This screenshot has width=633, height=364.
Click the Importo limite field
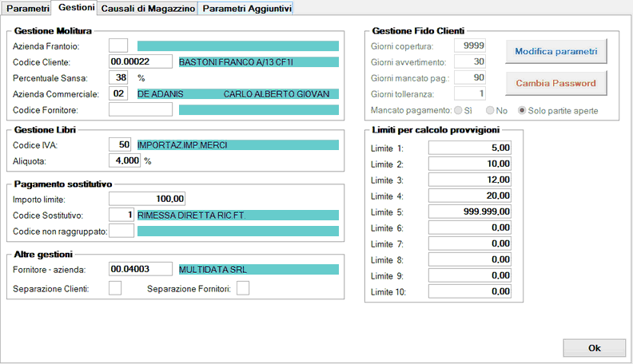[147, 199]
